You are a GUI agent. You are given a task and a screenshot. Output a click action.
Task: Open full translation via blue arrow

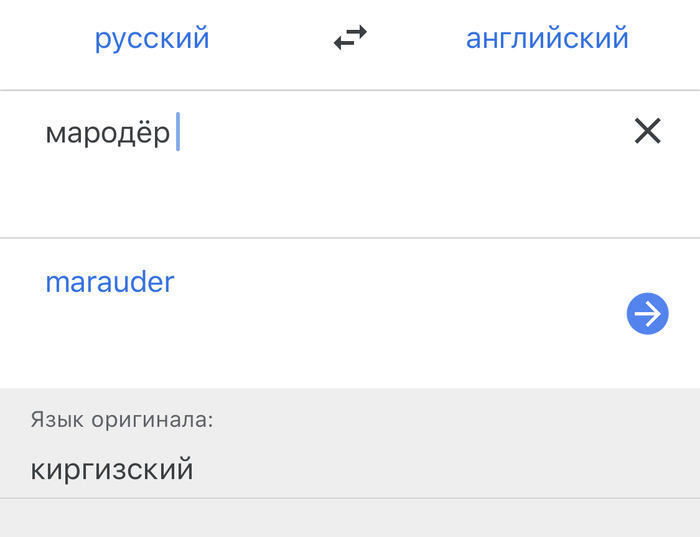pos(647,315)
